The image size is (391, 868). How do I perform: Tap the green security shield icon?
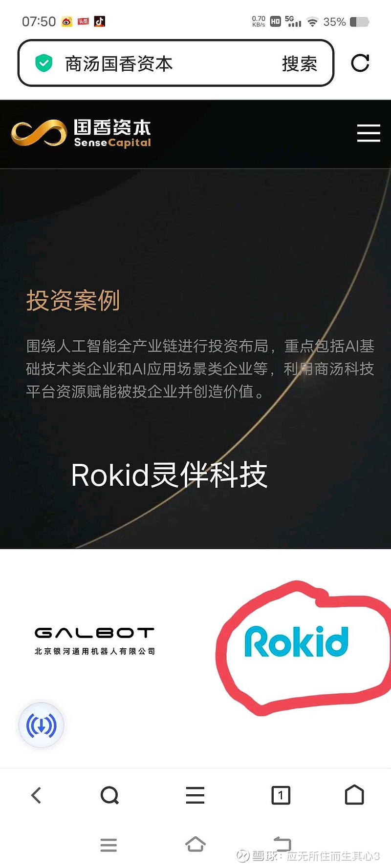pos(44,63)
